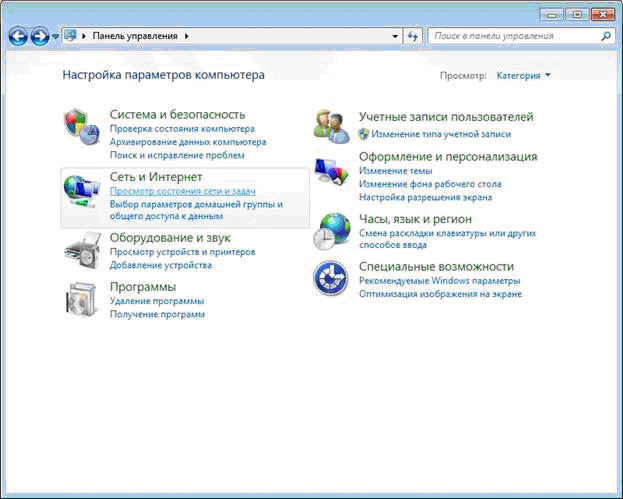This screenshot has width=623, height=499.
Task: Open Получение программ link
Action: click(x=157, y=314)
